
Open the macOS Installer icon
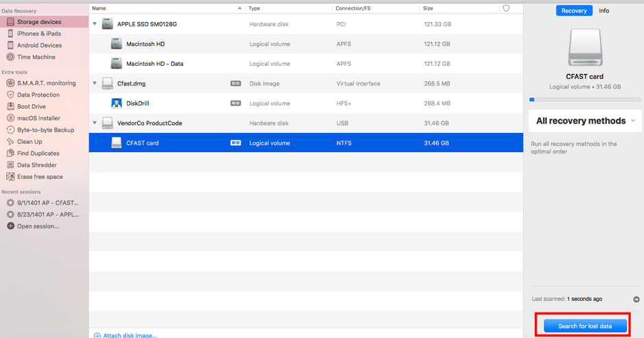pyautogui.click(x=10, y=118)
